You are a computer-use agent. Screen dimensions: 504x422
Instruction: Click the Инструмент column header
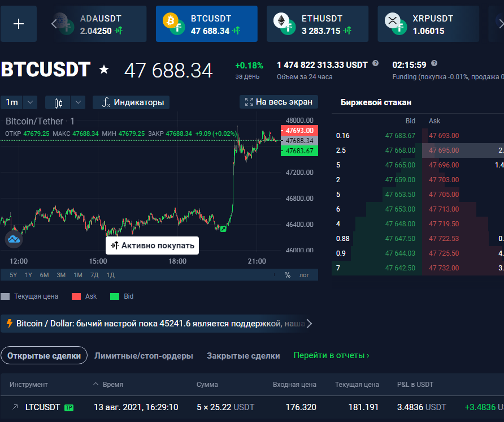tap(29, 384)
